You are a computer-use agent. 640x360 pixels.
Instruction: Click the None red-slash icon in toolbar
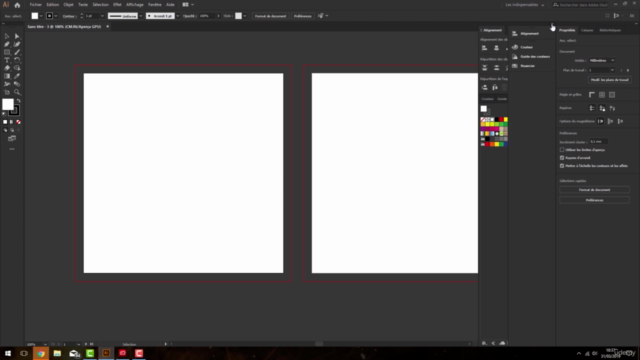pos(18,122)
